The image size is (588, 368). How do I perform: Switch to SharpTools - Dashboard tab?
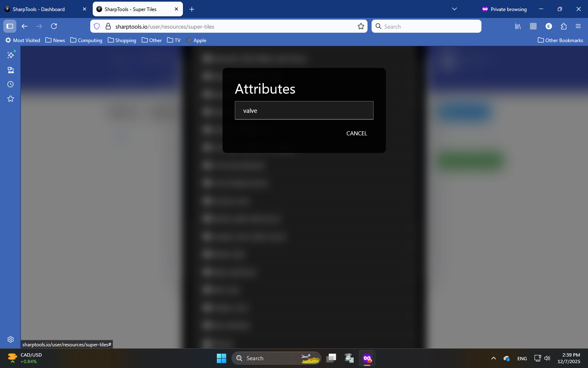(39, 9)
